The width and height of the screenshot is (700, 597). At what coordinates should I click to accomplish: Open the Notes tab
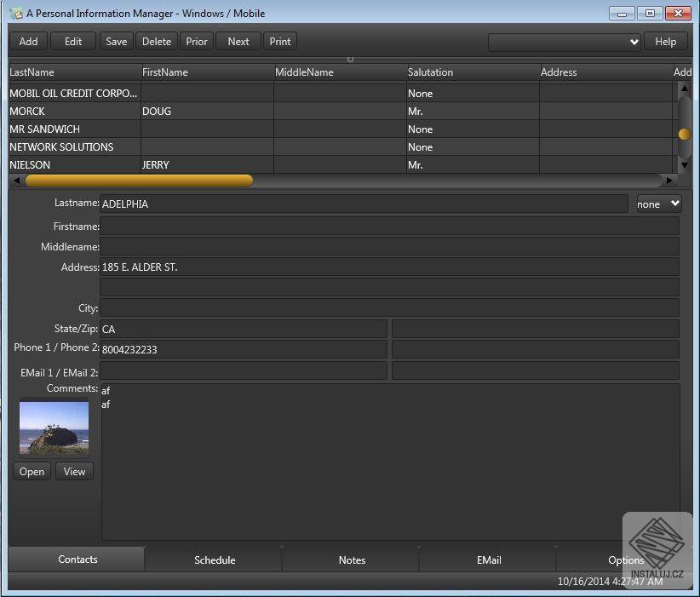[352, 560]
